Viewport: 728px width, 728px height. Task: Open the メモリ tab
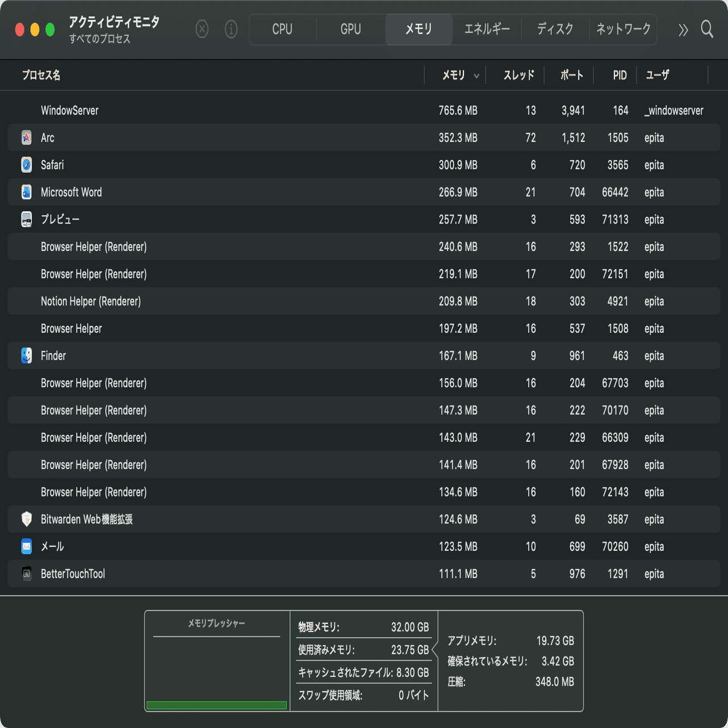pos(419,29)
